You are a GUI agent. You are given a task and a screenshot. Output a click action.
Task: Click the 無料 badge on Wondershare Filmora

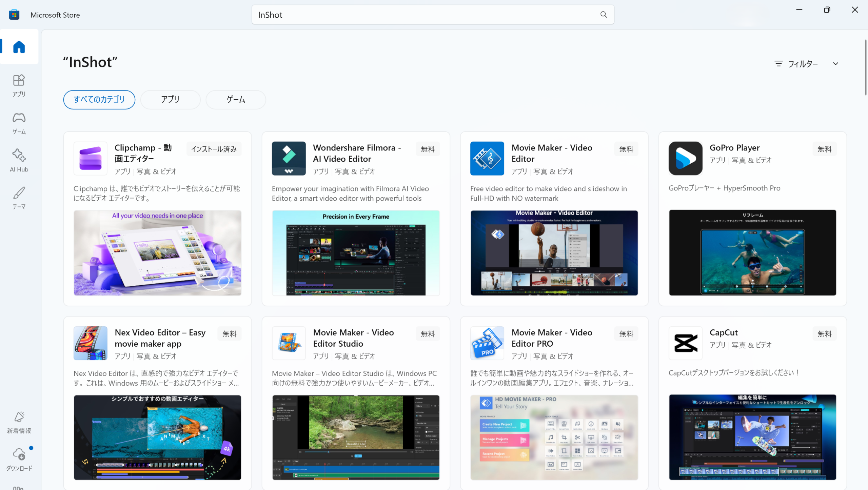[x=428, y=149]
